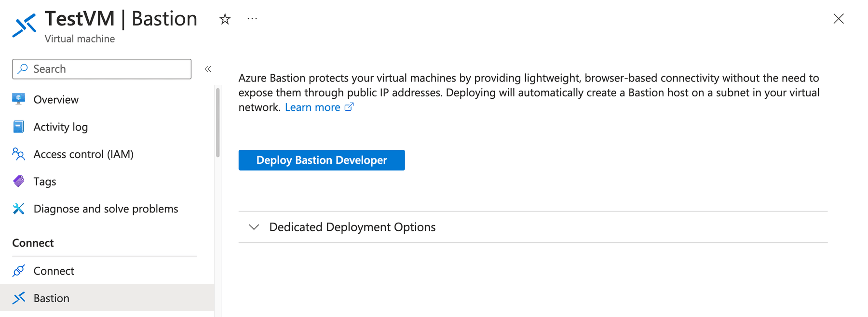This screenshot has height=317, width=868.
Task: Click the Access control people icon
Action: tap(18, 154)
